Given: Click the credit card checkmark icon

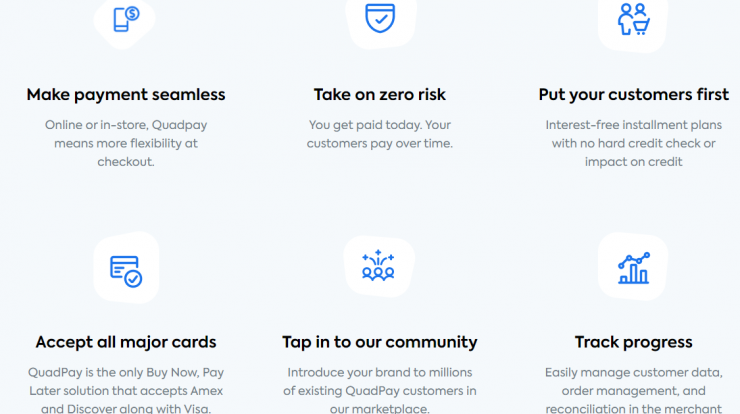Looking at the screenshot, I should 126,271.
